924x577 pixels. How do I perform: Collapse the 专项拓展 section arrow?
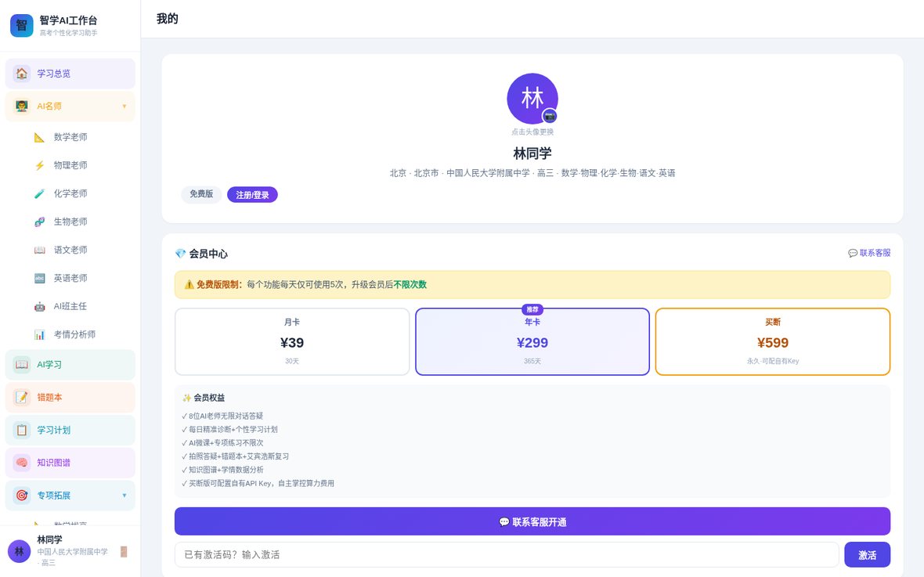125,496
